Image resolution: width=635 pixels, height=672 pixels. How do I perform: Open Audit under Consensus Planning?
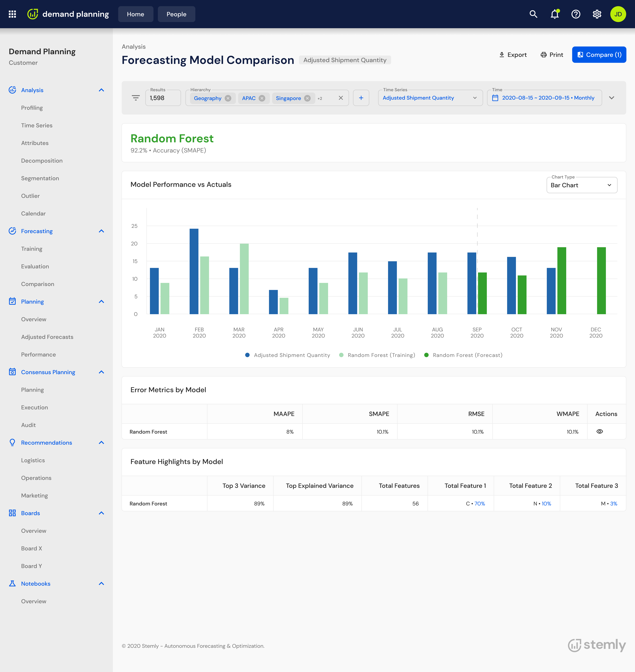coord(28,425)
